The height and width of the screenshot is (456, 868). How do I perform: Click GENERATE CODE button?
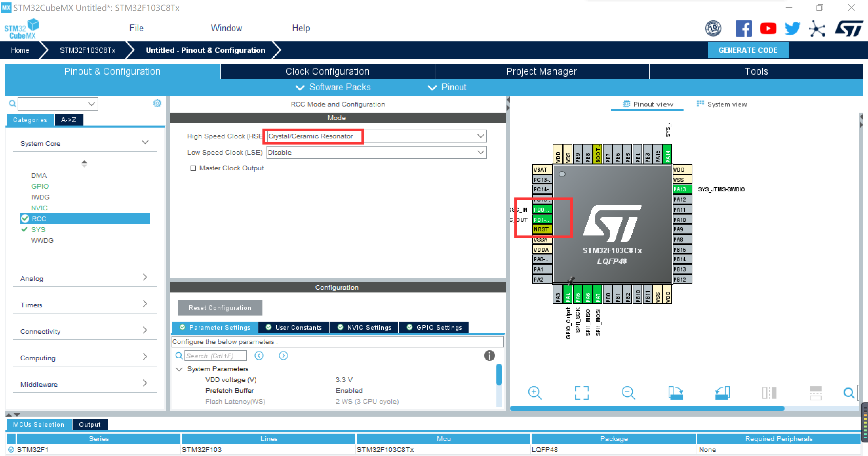748,50
